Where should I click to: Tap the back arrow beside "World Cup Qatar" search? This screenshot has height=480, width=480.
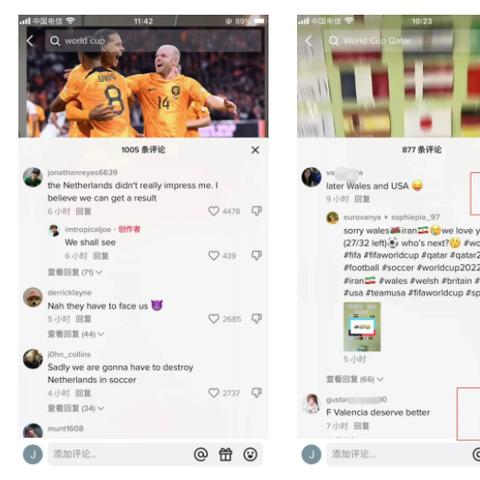[x=309, y=41]
